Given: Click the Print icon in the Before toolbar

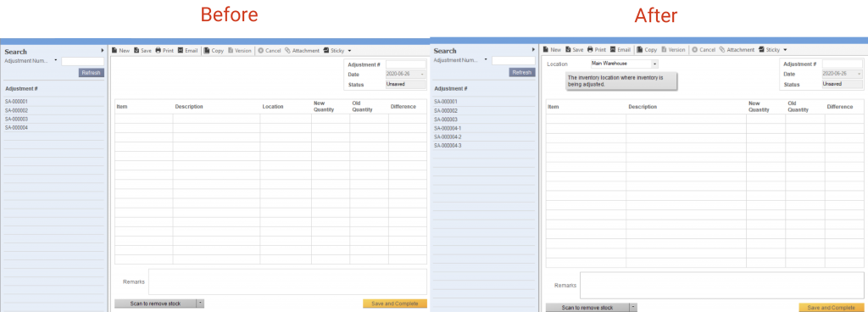Looking at the screenshot, I should (159, 50).
